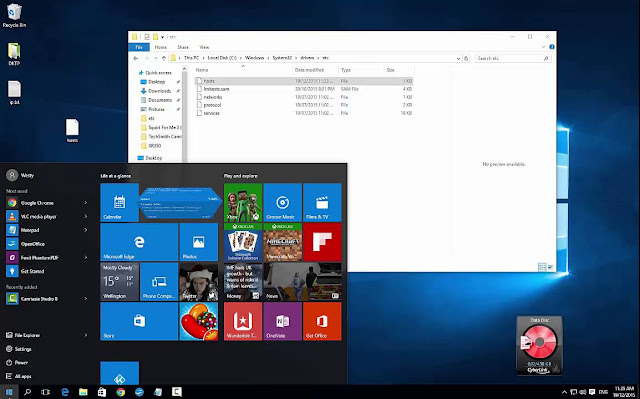Screen dimensions: 640x399
Task: Select the networks file
Action: pos(304,97)
